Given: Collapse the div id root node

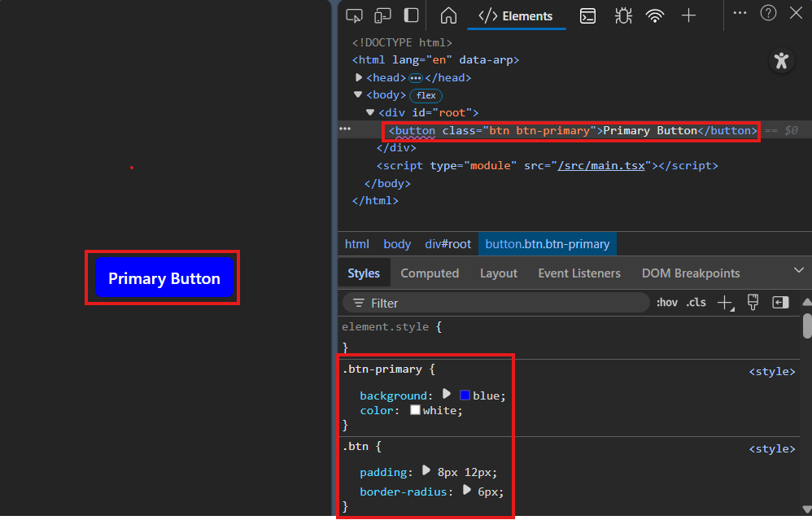Looking at the screenshot, I should click(x=369, y=111).
